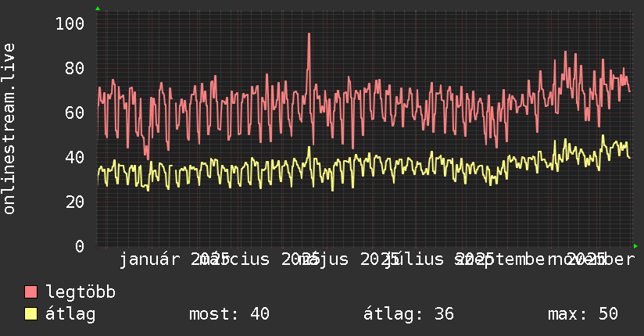Click the green arrow ending the x-axis
This screenshot has height=336, width=644.
coord(635,246)
